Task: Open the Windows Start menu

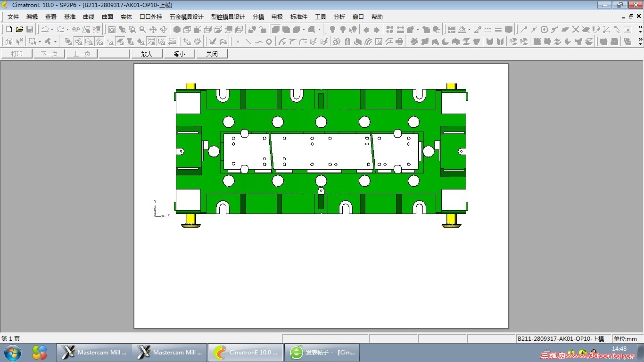Action: [x=13, y=353]
